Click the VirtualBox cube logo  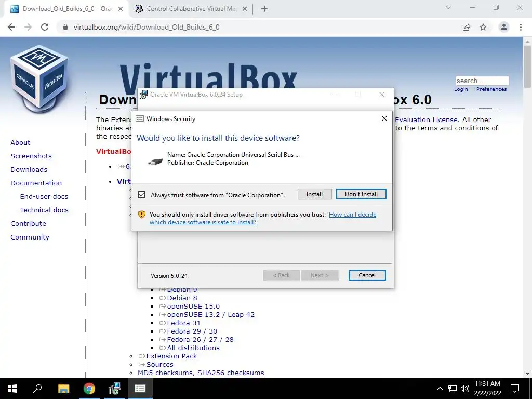pos(39,79)
